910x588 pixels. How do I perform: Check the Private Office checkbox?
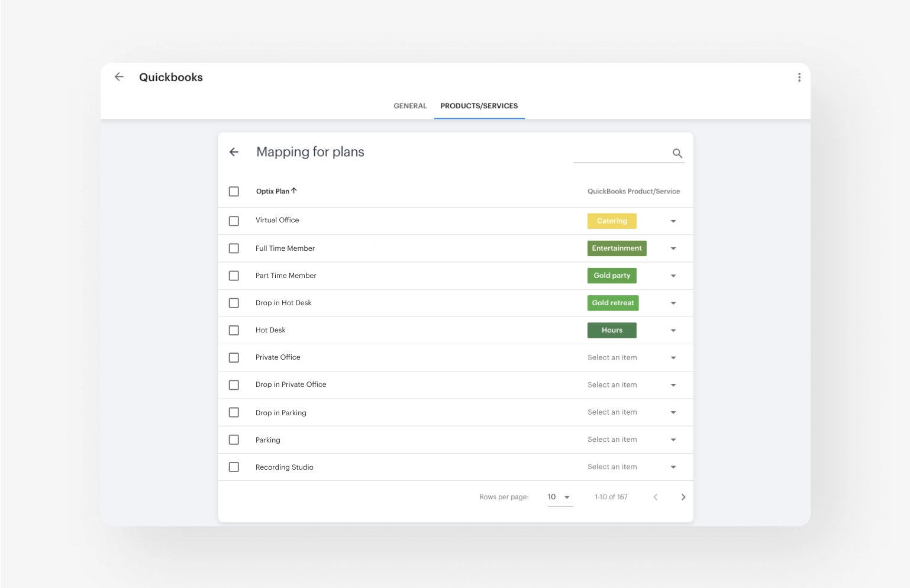[234, 358]
